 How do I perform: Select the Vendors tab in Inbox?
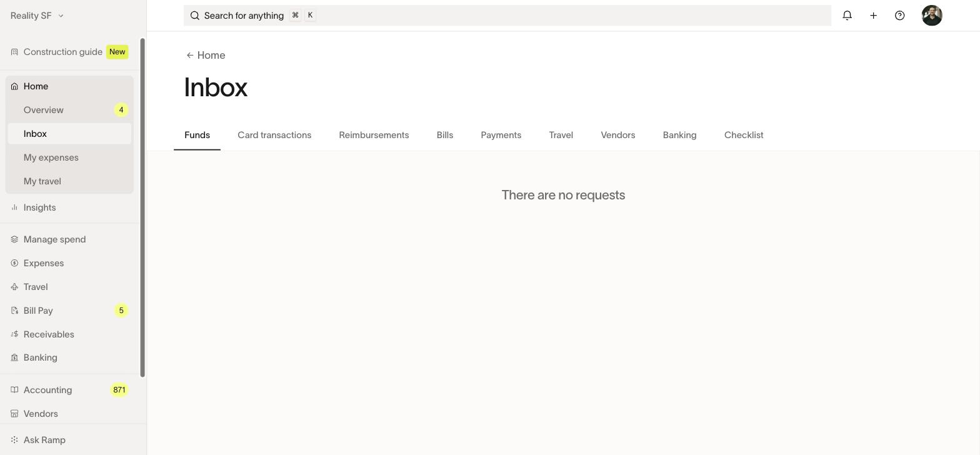pyautogui.click(x=617, y=135)
